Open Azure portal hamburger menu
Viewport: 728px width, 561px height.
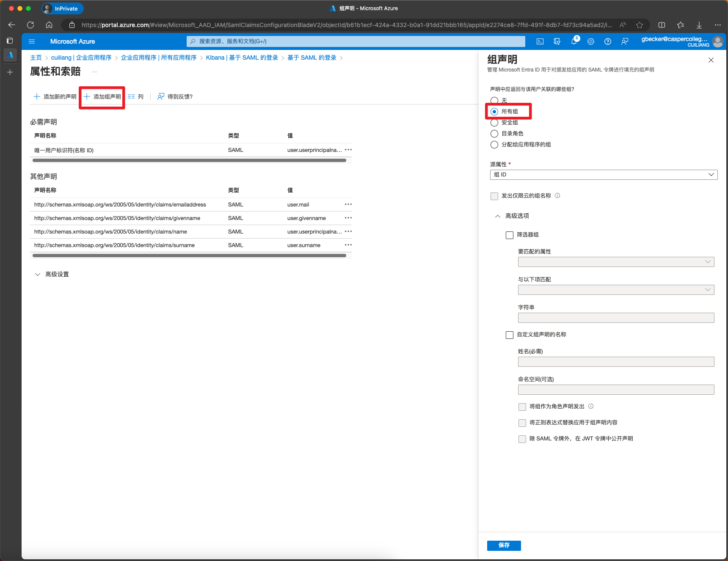click(32, 41)
